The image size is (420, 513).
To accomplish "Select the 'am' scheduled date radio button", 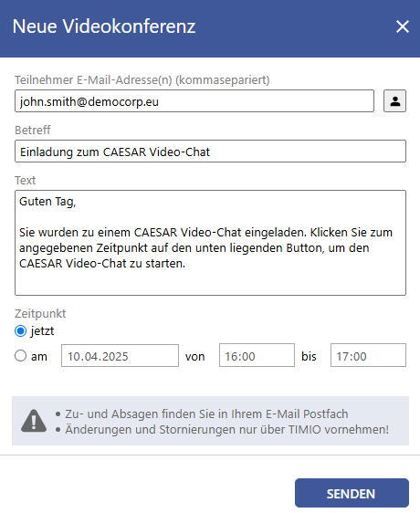I will (21, 356).
